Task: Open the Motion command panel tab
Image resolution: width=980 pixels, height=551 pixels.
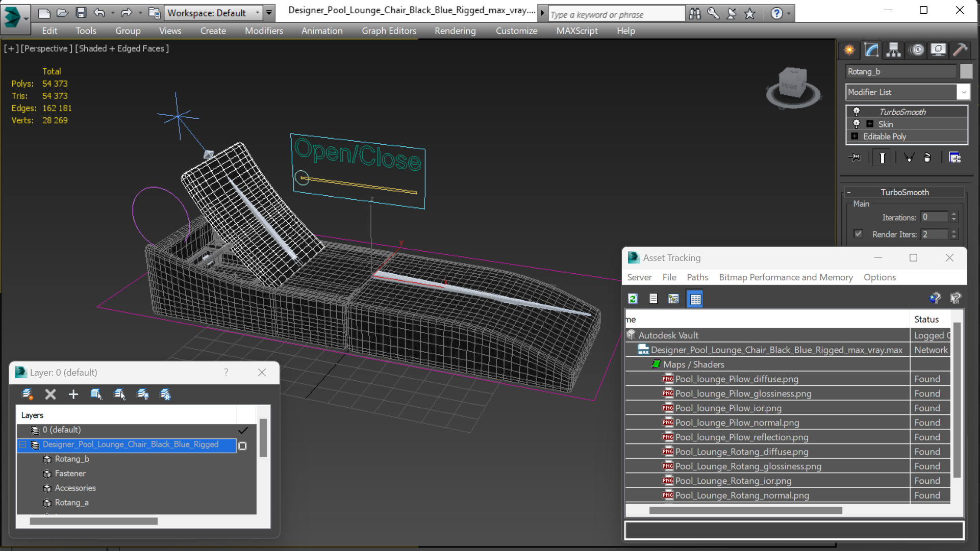Action: click(x=917, y=49)
